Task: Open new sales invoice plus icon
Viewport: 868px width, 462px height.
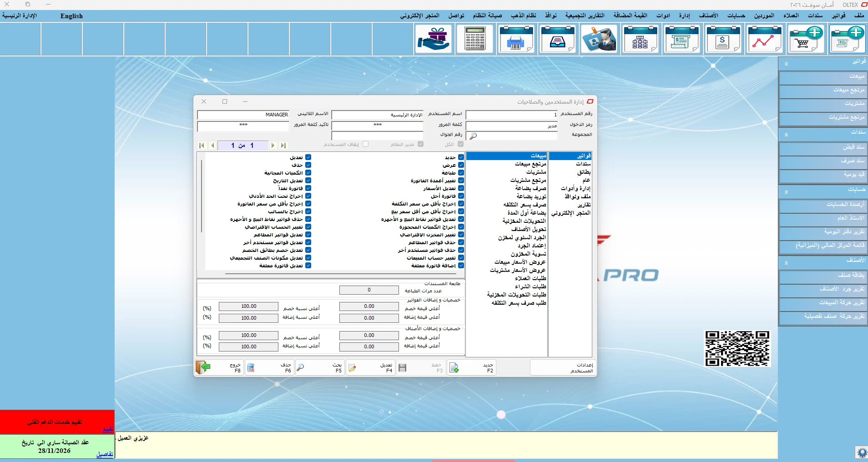Action: (848, 39)
